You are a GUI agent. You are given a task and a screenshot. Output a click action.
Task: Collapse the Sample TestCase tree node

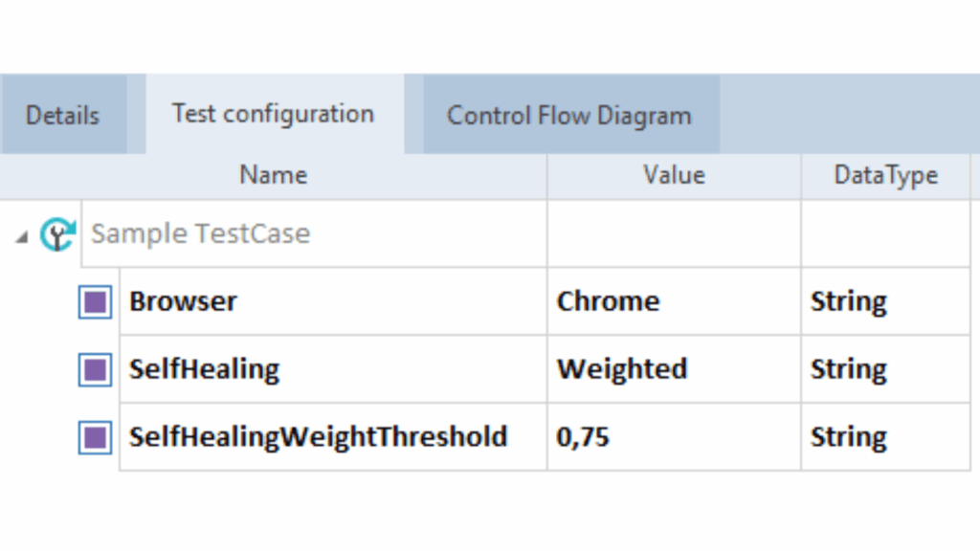click(22, 236)
